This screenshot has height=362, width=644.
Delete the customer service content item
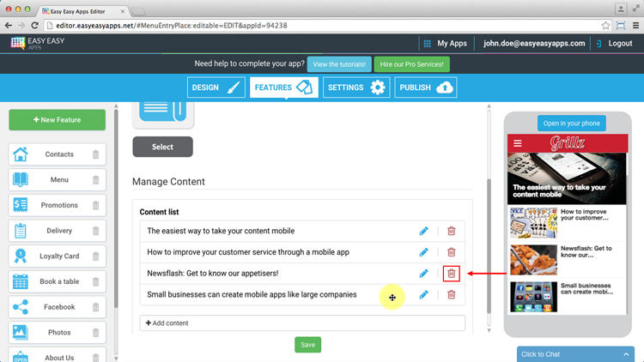coord(452,252)
